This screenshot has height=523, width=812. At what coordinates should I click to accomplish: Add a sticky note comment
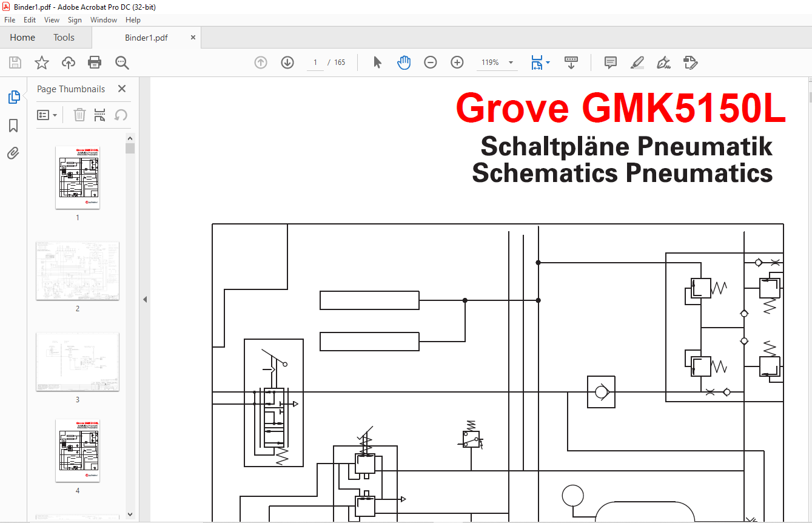click(x=611, y=62)
